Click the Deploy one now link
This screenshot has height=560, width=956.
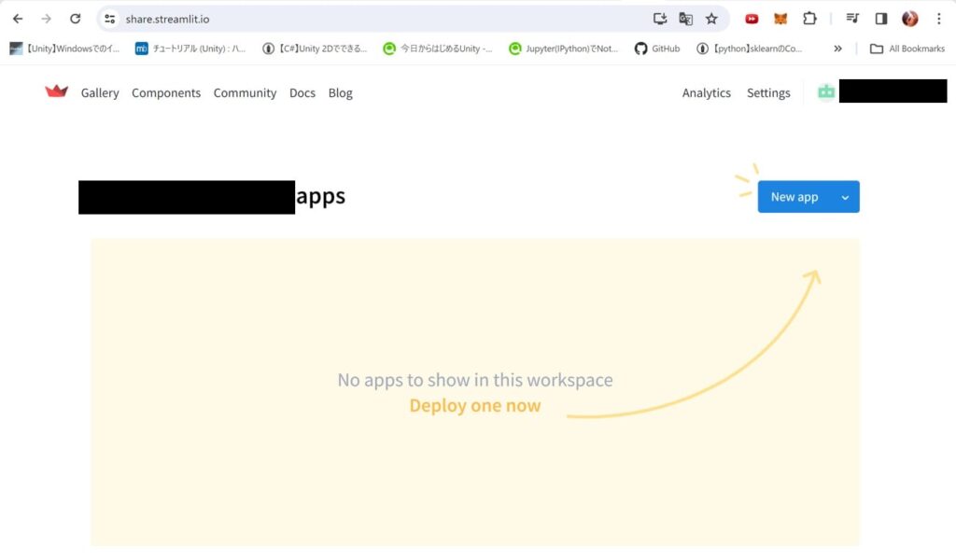(474, 406)
